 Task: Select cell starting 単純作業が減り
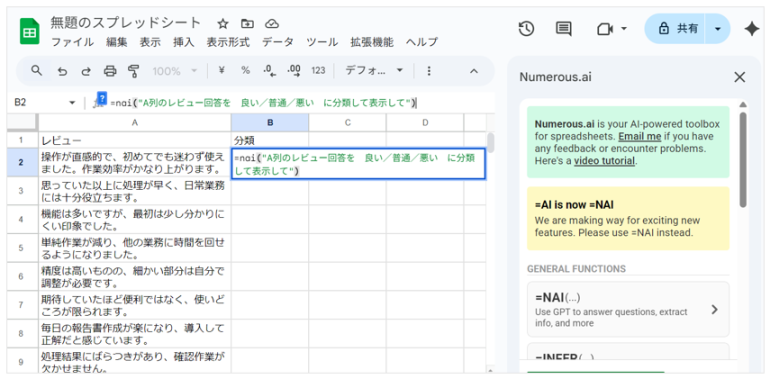[x=135, y=248]
